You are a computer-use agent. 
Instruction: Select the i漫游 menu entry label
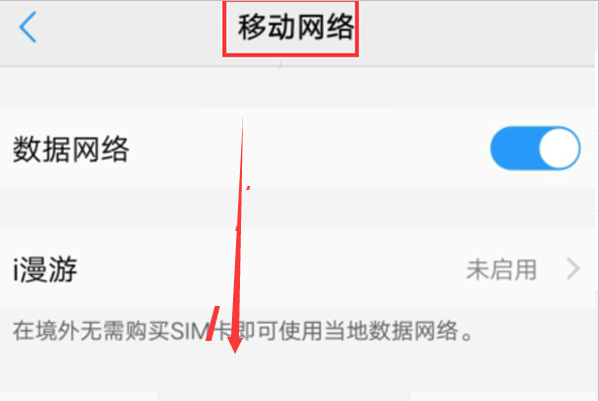tap(45, 269)
